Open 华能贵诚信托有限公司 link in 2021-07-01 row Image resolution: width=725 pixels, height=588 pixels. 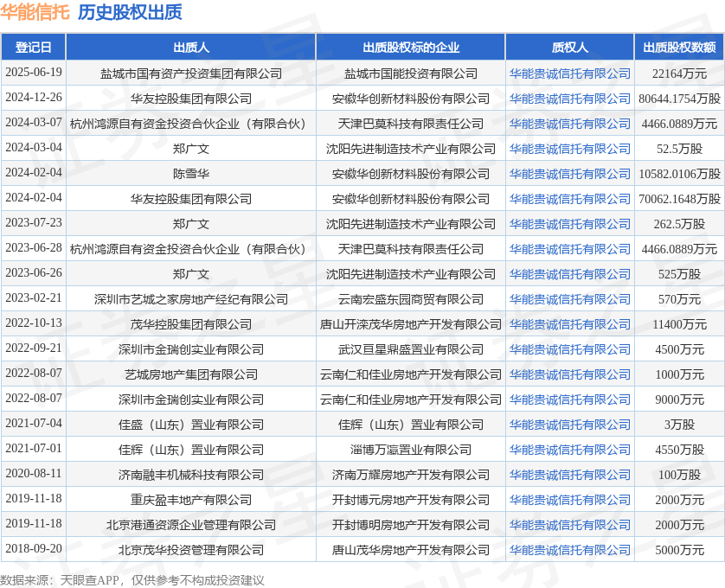point(569,450)
